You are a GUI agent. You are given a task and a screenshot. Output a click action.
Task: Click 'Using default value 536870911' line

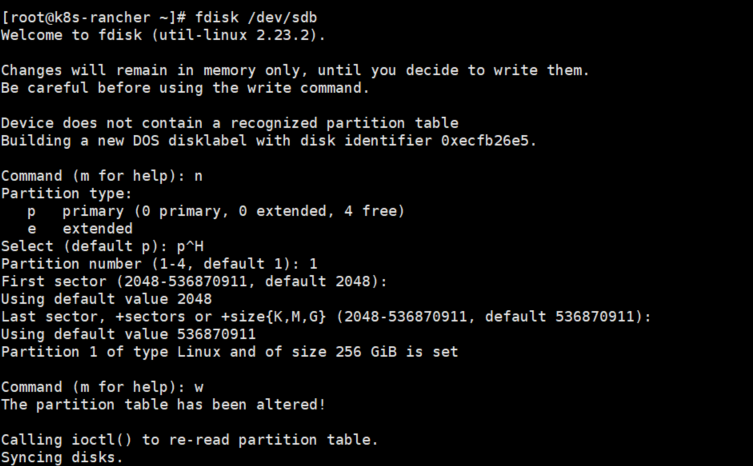pos(128,334)
